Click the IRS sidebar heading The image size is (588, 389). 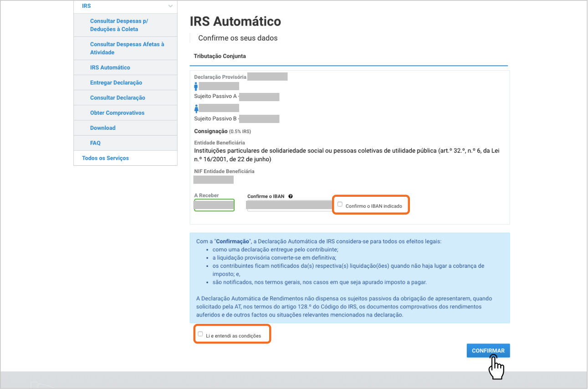click(x=87, y=6)
